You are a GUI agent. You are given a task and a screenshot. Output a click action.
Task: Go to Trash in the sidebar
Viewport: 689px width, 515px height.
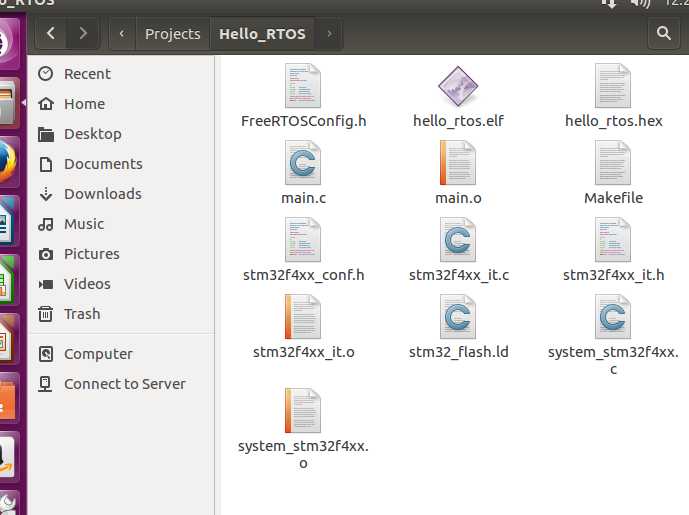pos(82,314)
